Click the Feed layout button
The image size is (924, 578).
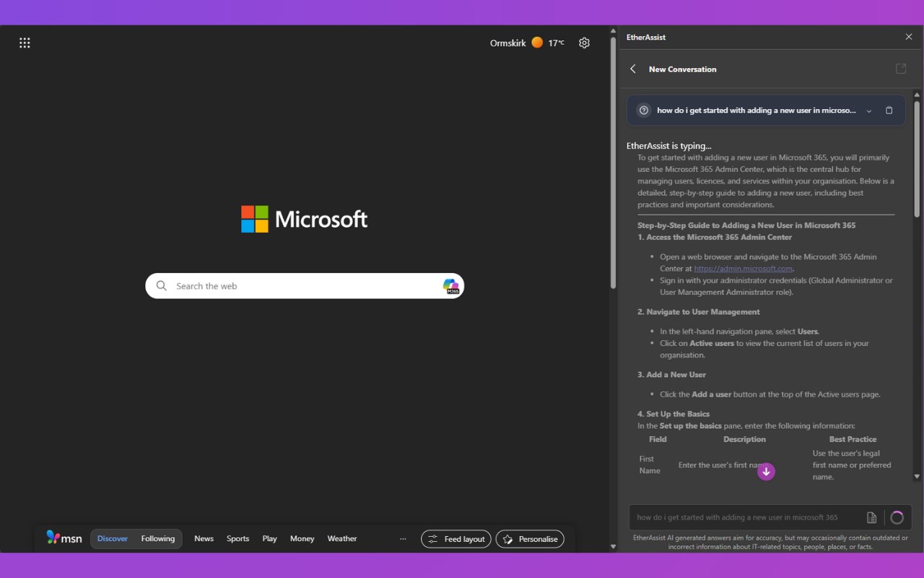point(456,539)
